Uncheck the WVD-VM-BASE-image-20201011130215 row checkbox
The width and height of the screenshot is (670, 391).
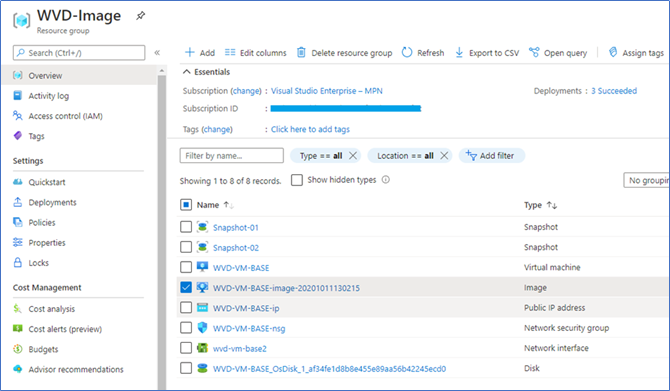(x=186, y=287)
